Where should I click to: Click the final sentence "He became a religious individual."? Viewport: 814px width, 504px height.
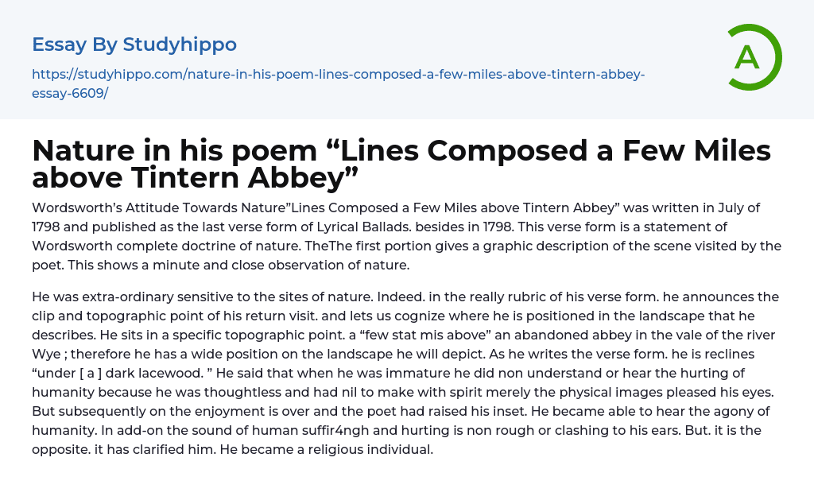(x=328, y=448)
